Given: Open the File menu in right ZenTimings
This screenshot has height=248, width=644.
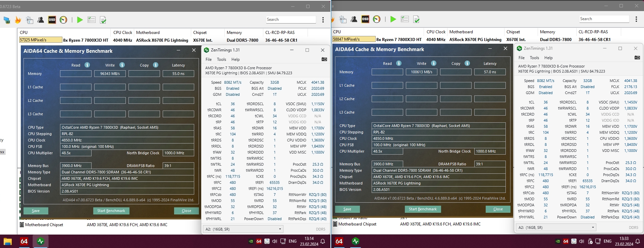Looking at the screenshot, I should [522, 58].
